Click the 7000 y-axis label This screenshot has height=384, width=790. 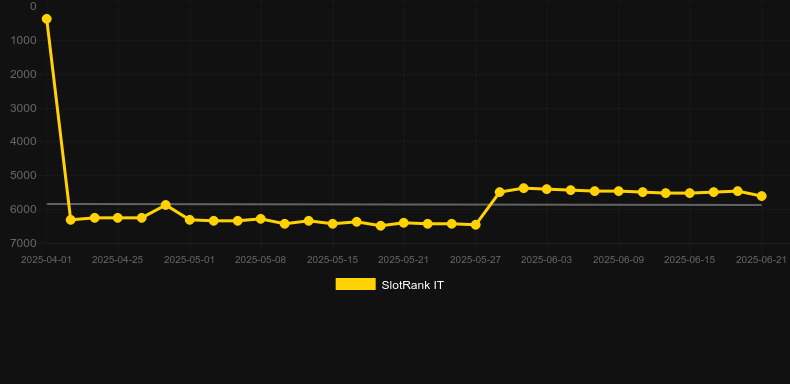23,243
